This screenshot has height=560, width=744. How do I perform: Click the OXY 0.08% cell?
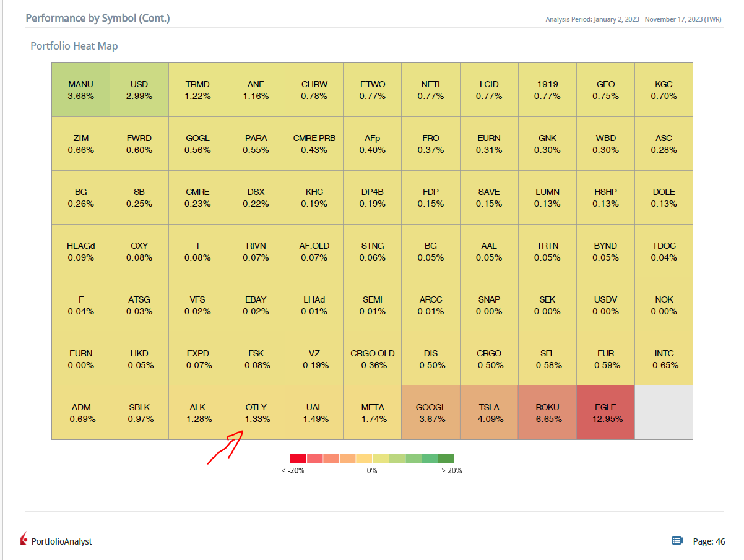click(139, 251)
